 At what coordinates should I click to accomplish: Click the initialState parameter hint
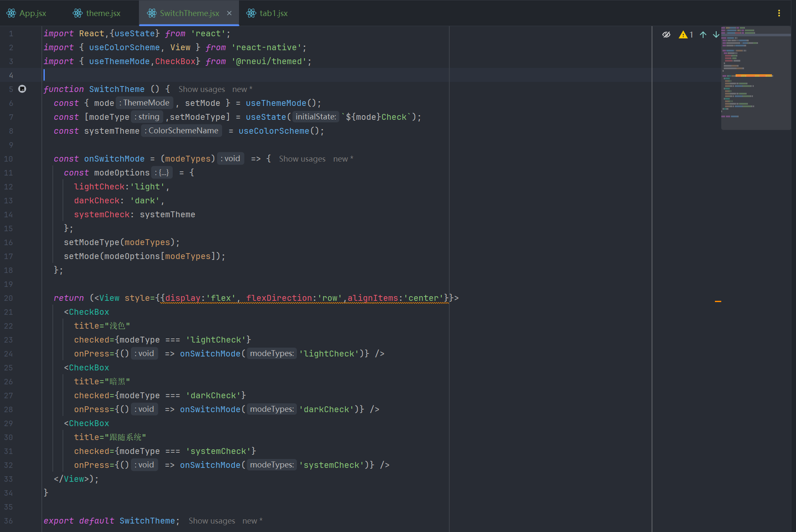point(316,117)
